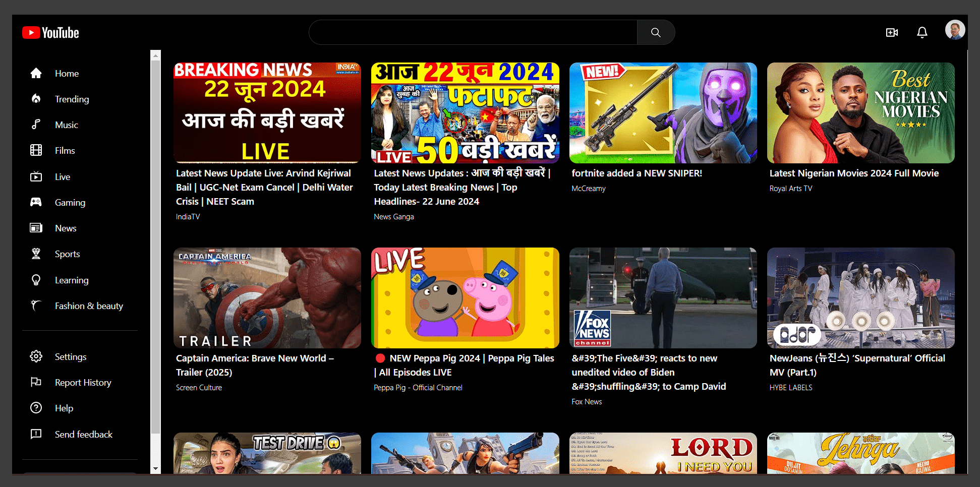The image size is (980, 487).
Task: Open Report History
Action: (x=83, y=383)
